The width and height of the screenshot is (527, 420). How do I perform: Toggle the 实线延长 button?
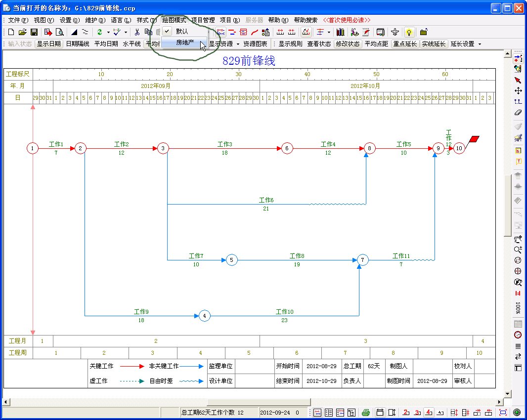434,43
